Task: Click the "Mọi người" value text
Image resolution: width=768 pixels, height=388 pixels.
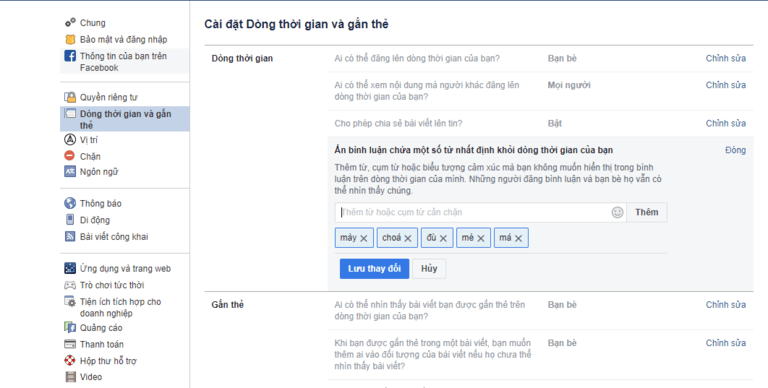Action: tap(569, 85)
